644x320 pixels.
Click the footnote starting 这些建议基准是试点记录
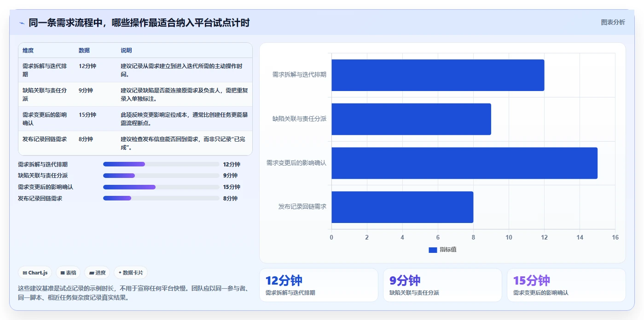pos(133,293)
